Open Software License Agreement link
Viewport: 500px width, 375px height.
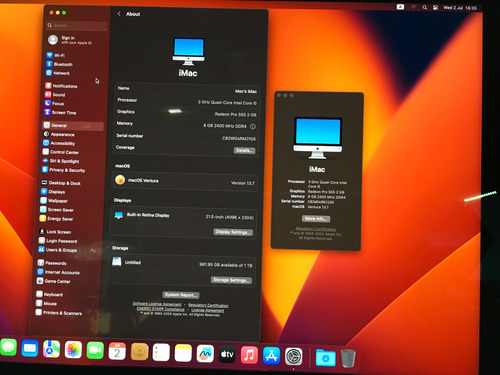(157, 304)
